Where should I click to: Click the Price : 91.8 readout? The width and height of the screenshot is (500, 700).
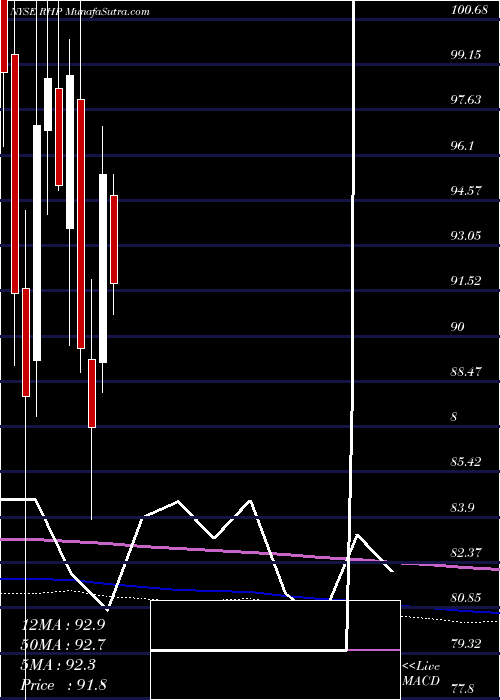(x=63, y=685)
